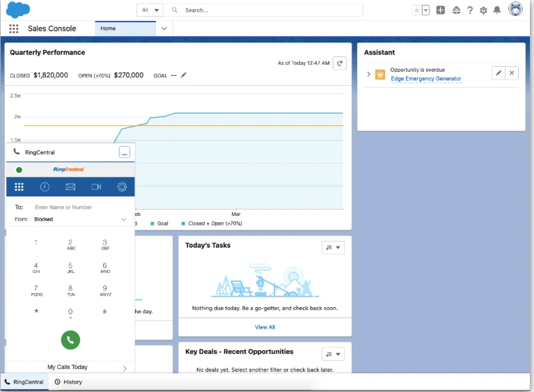This screenshot has width=534, height=392.
Task: Open the search scope All dropdown
Action: (150, 10)
